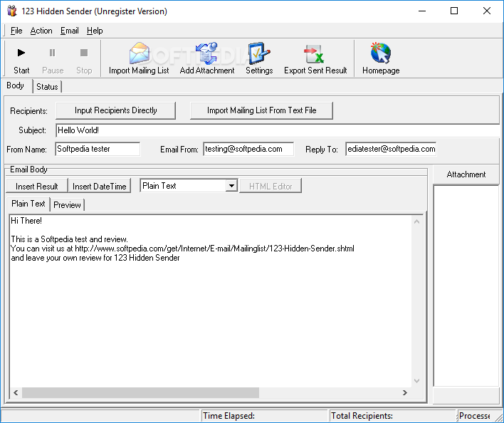
Task: Click the Stop toolbar icon
Action: click(x=84, y=53)
